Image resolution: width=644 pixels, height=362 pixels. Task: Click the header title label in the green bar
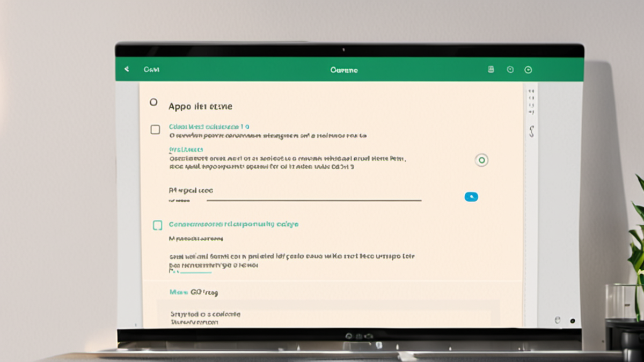[x=344, y=70]
